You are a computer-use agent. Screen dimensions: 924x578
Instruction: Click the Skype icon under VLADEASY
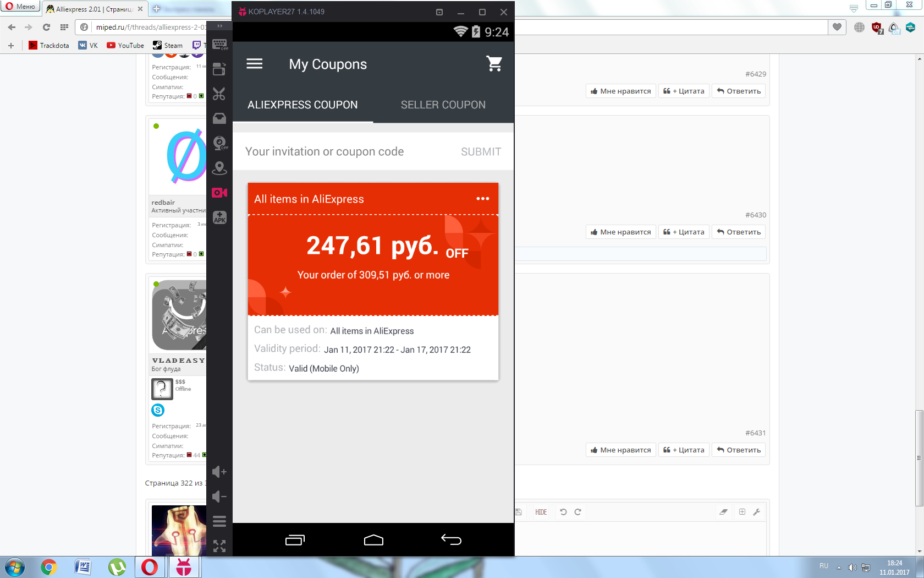158,410
